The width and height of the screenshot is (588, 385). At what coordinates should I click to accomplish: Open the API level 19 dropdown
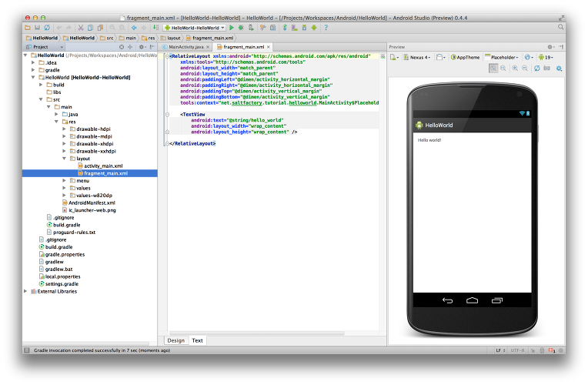[546, 58]
